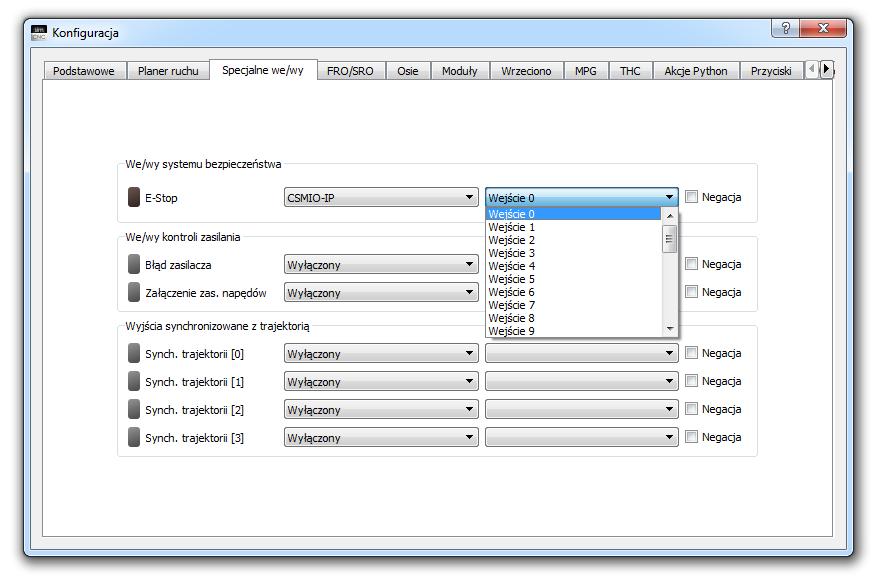Click the Synch. trajektorii [3] status indicator
Viewport: 886px width, 581px height.
click(134, 437)
